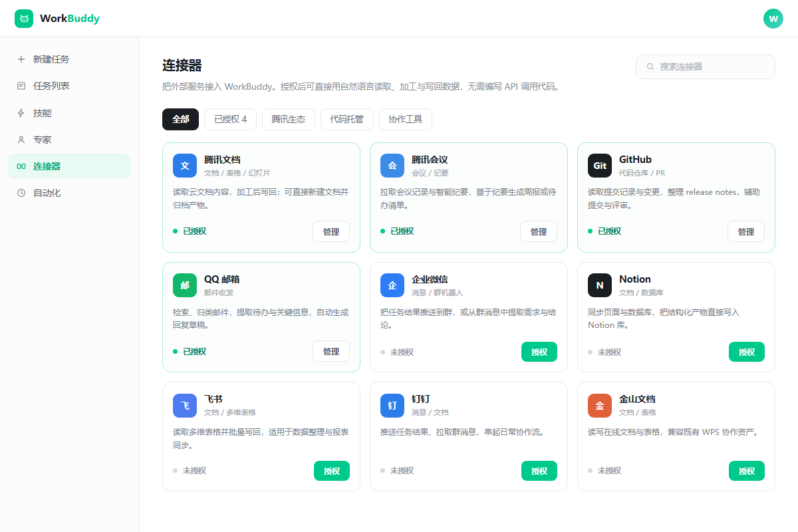
Task: Click the 连接器 page heading
Action: (182, 65)
